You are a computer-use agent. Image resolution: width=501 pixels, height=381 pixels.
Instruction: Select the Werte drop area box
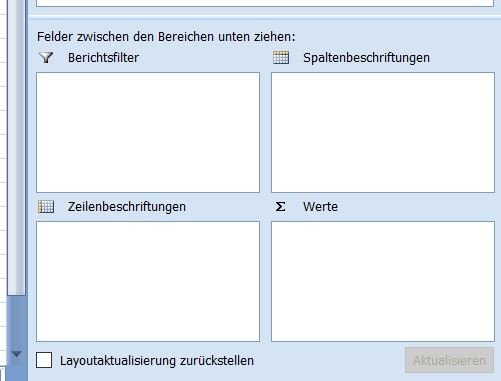383,281
